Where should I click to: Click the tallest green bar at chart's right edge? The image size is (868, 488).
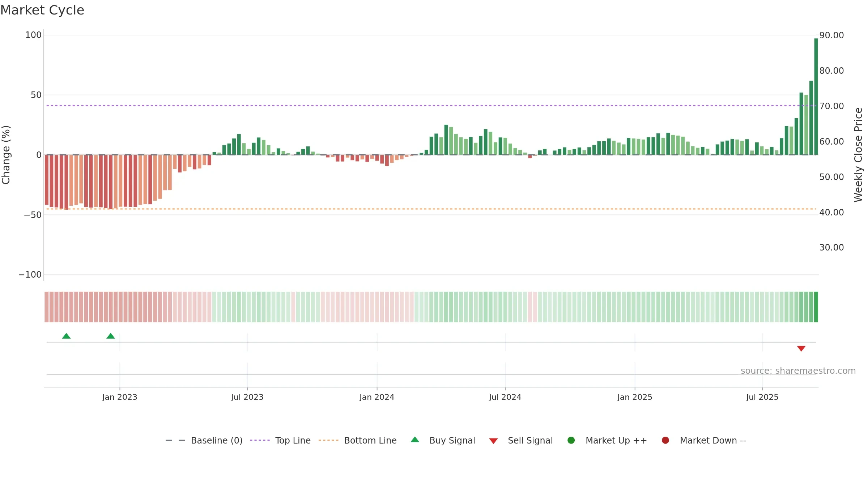816,97
